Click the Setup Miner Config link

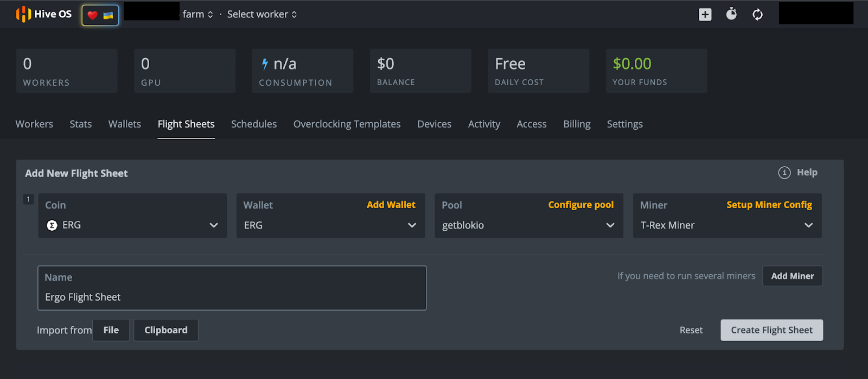(769, 205)
